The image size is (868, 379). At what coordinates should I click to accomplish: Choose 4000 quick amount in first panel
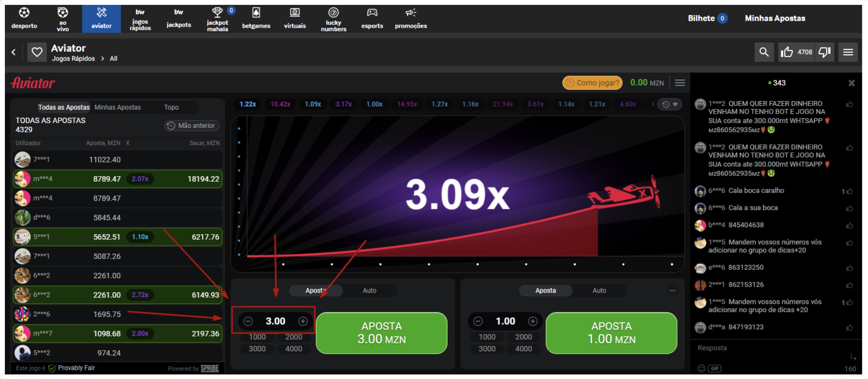click(293, 349)
